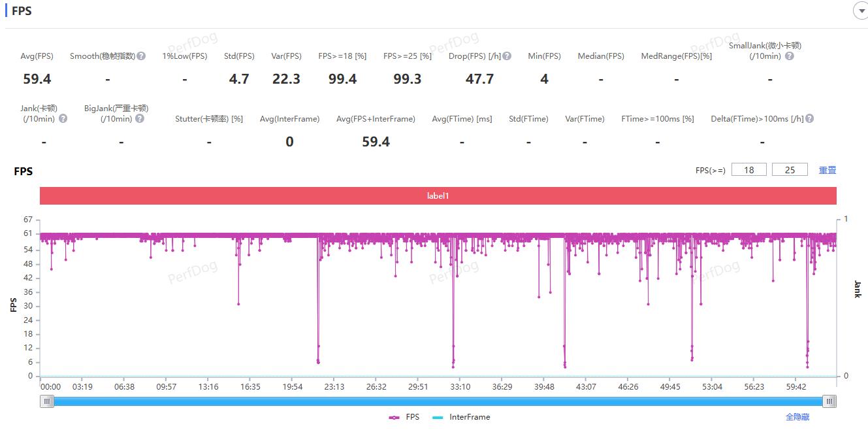The height and width of the screenshot is (438, 868).
Task: Open help icon next to Drop(FPS) [/h]
Action: (x=507, y=56)
